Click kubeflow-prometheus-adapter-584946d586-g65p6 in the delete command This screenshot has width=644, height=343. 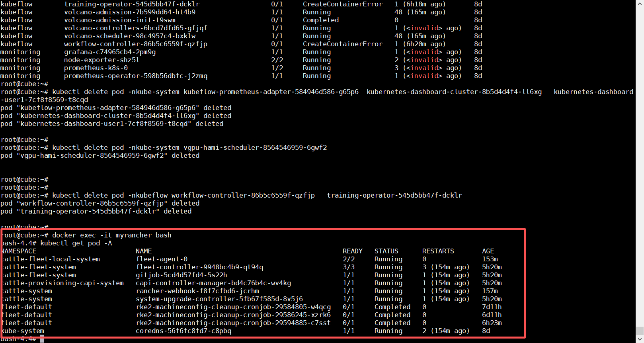click(271, 92)
